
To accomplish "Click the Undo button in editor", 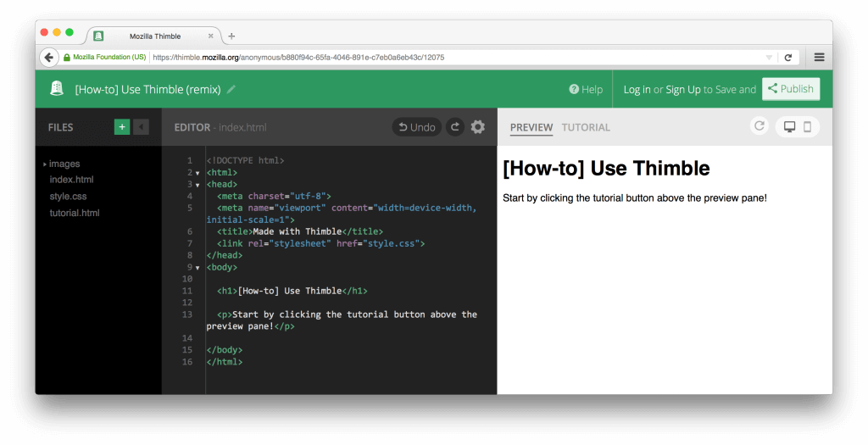I will click(x=417, y=127).
